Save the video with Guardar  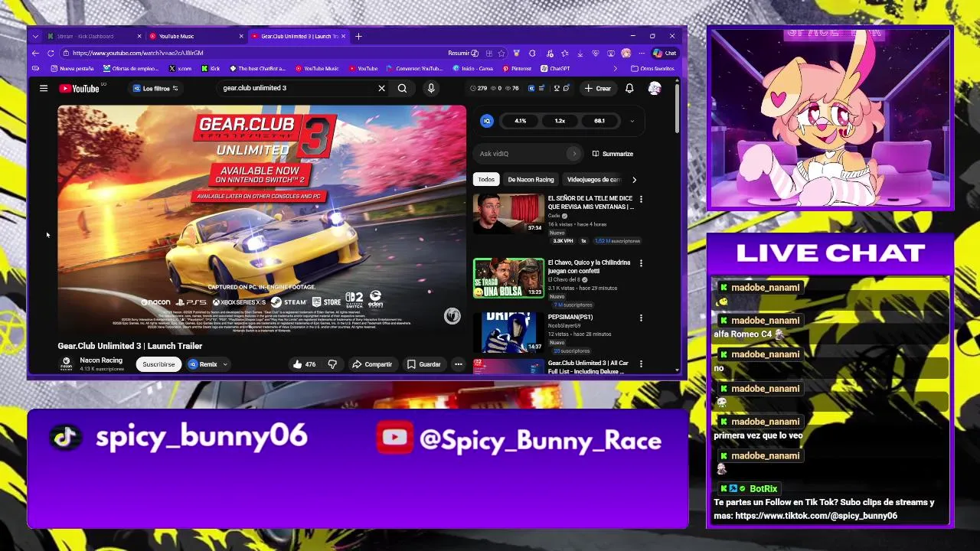click(423, 364)
